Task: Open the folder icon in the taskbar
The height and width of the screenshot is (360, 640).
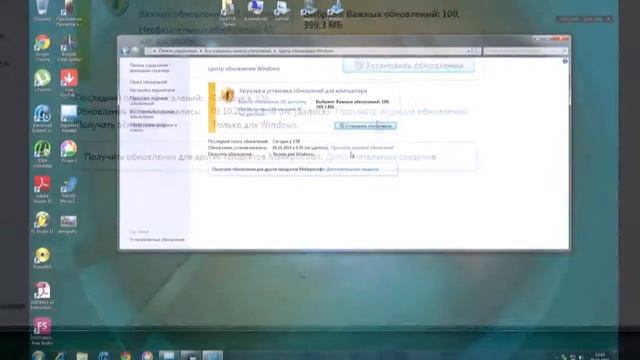Action: coord(82,356)
